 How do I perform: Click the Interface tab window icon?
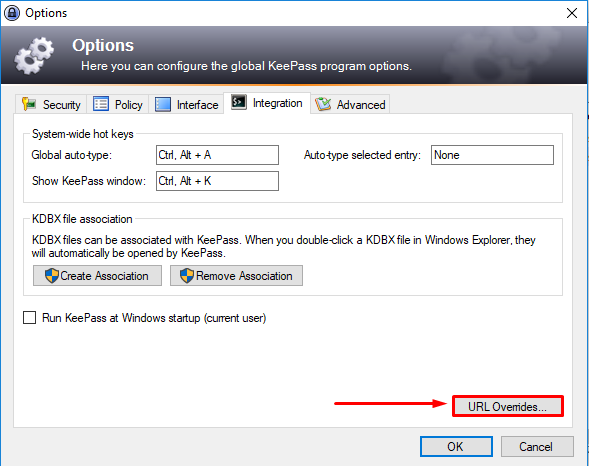(163, 104)
